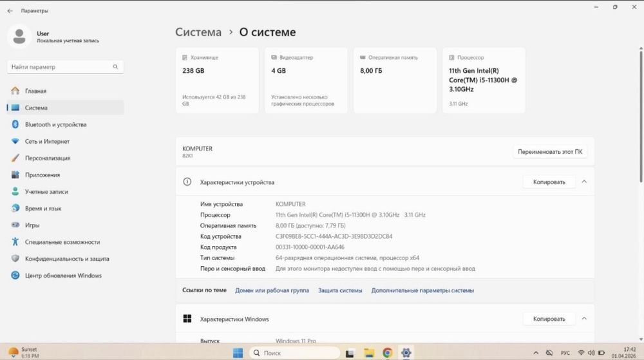The image size is (644, 360).
Task: Open Персонализация settings
Action: tap(65, 158)
